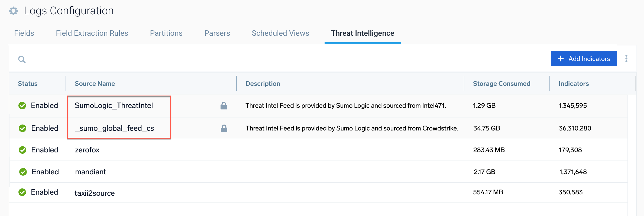Screen dimensions: 644x216
Task: Select the _sumo_global_feed_cs source name
Action: pos(114,128)
